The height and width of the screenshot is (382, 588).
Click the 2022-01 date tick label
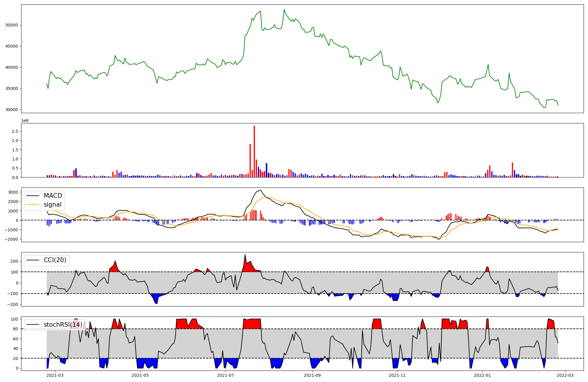(x=482, y=375)
